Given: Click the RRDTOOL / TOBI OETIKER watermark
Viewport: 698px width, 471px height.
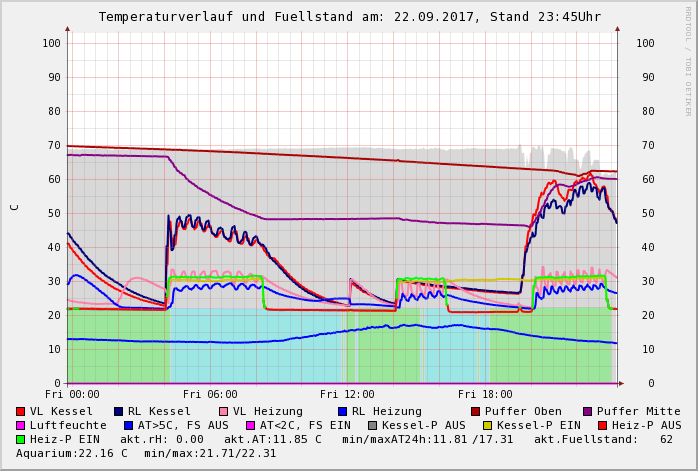Looking at the screenshot, I should [x=688, y=60].
